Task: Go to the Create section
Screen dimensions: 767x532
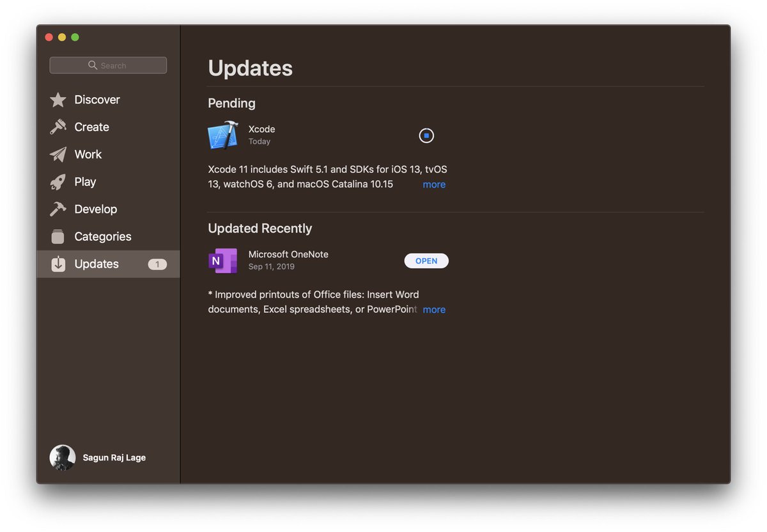Action: tap(91, 127)
